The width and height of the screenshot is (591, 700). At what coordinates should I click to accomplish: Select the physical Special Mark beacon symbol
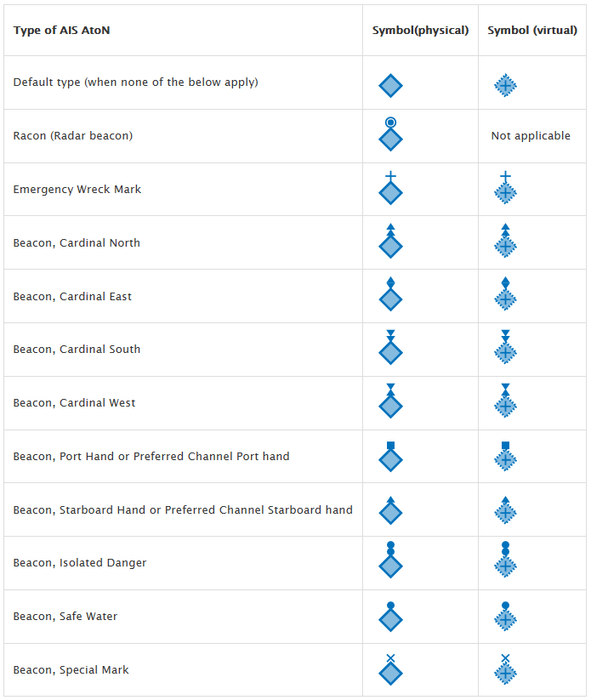tap(390, 669)
